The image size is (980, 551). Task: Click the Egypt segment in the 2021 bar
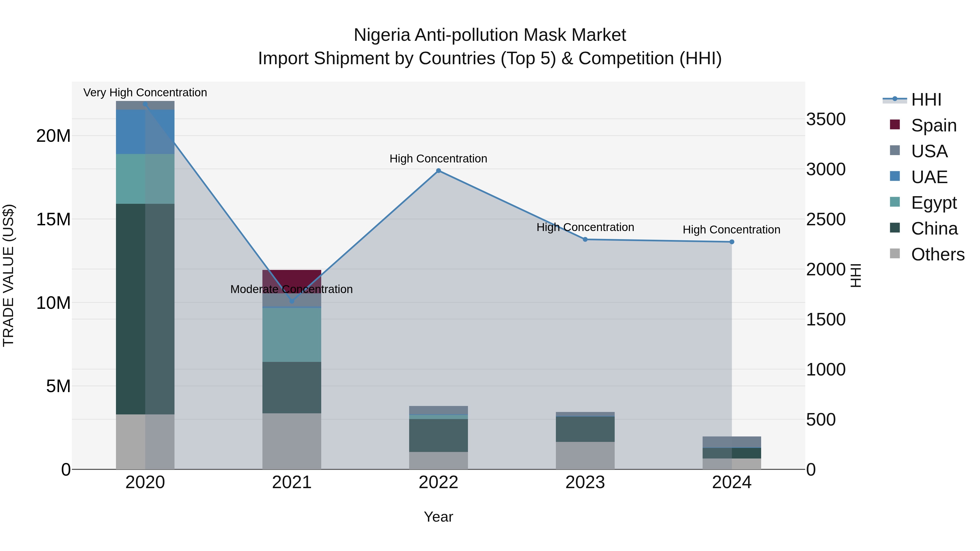pos(292,335)
